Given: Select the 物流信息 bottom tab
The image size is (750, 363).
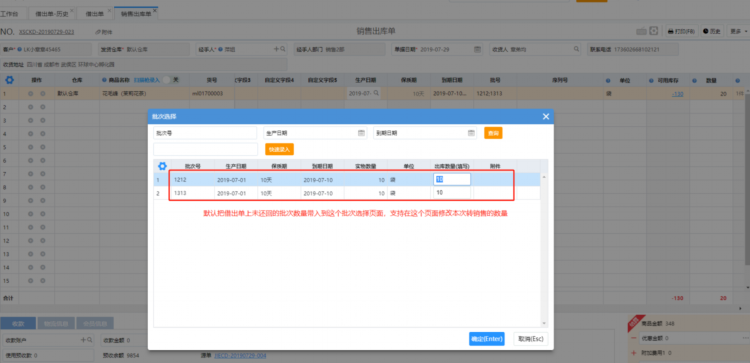Looking at the screenshot, I should [55, 323].
